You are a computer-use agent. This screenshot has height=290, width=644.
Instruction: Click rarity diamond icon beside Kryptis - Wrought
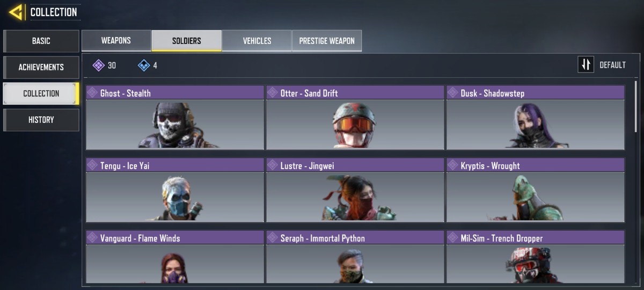tap(453, 165)
